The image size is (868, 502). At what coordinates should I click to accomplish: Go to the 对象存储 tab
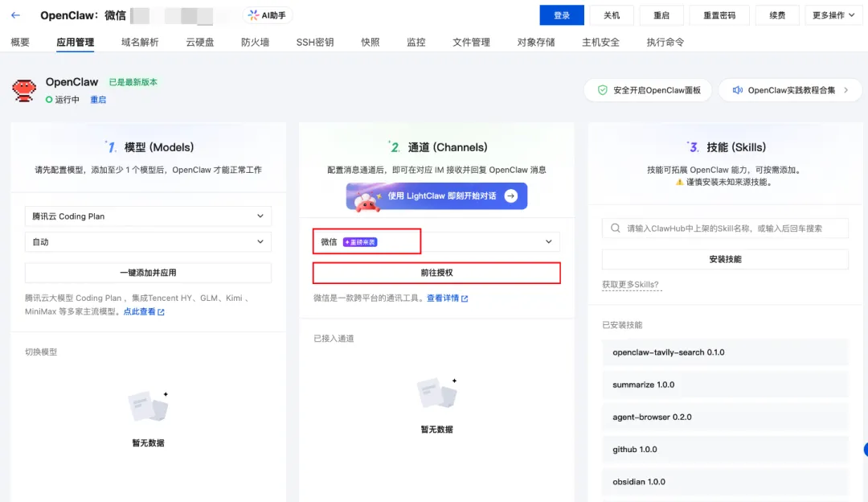pos(536,42)
